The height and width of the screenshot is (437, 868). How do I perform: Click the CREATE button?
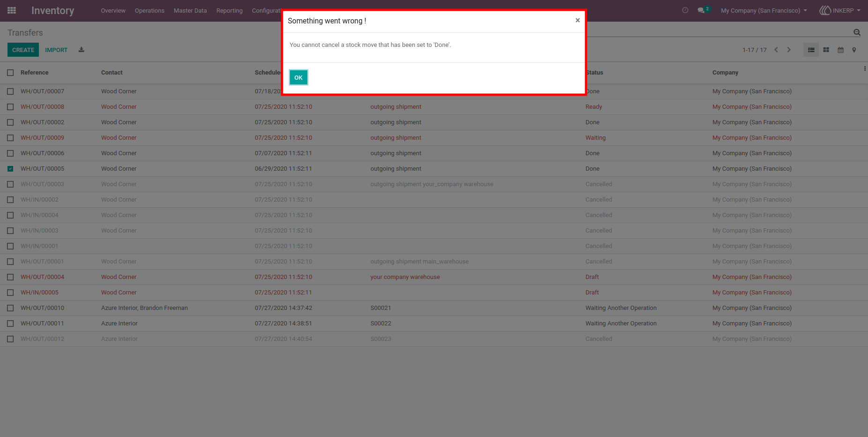pos(23,50)
